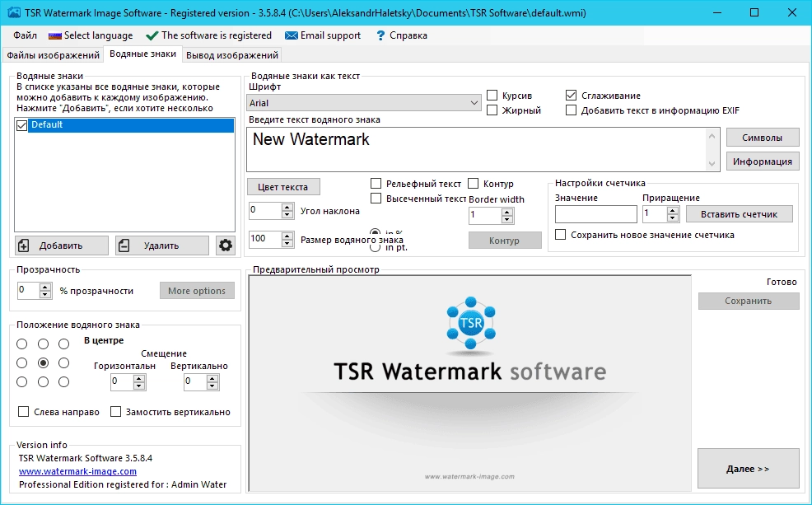Enable the Контур checkbox
Screen dimensions: 812x505
point(474,184)
